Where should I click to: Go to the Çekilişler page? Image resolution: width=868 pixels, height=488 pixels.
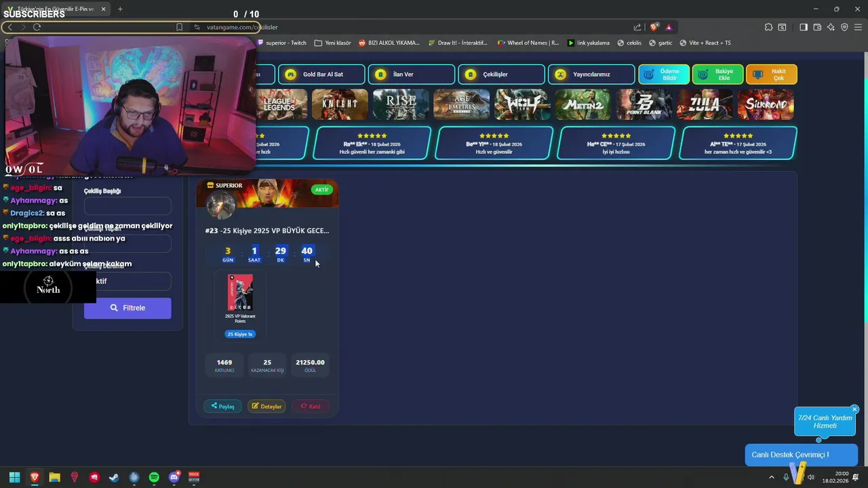point(502,75)
